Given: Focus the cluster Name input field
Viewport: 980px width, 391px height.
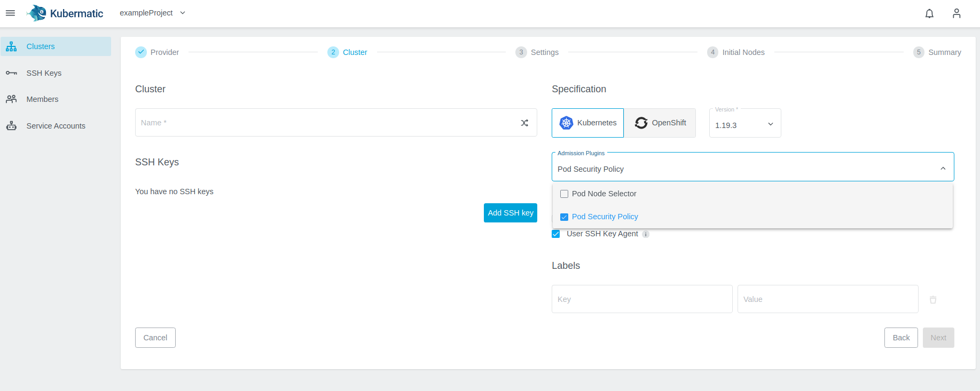Looking at the screenshot, I should [326, 123].
